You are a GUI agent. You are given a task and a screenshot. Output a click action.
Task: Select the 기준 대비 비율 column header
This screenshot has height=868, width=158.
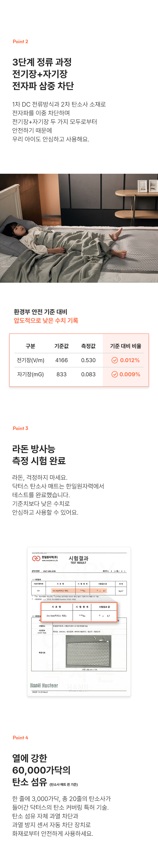125,346
